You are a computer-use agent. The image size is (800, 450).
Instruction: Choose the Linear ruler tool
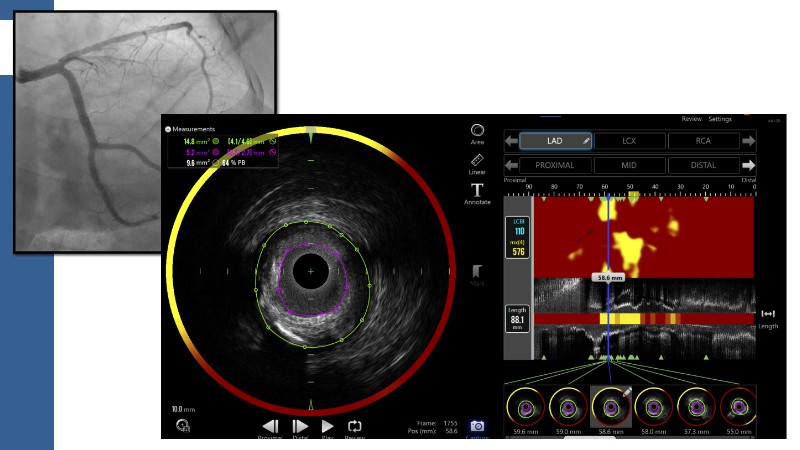477,161
